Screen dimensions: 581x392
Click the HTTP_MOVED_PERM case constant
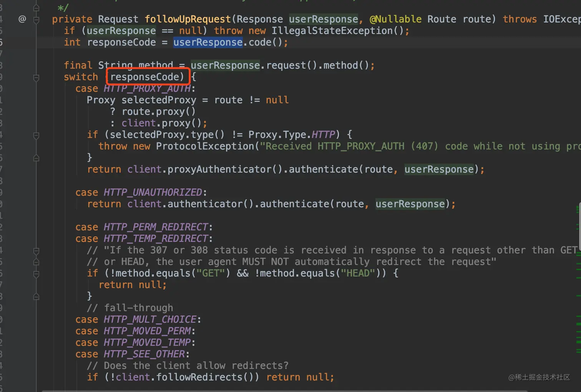click(x=147, y=331)
